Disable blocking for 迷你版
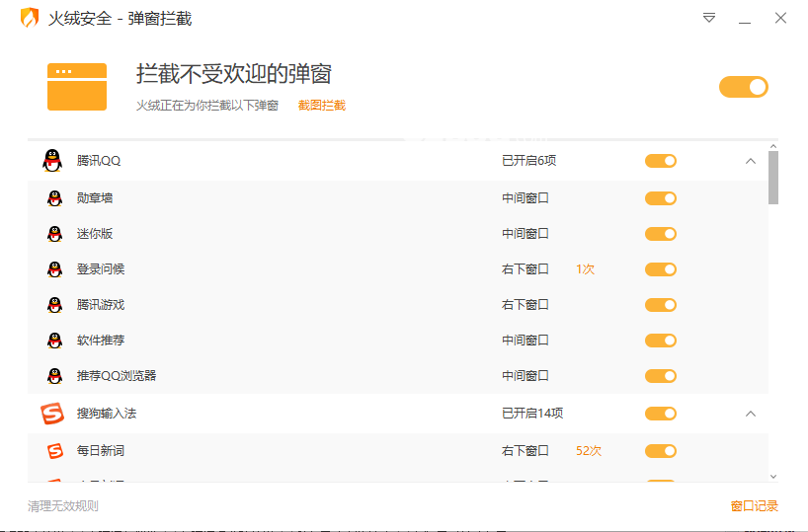The height and width of the screenshot is (532, 808). tap(661, 234)
